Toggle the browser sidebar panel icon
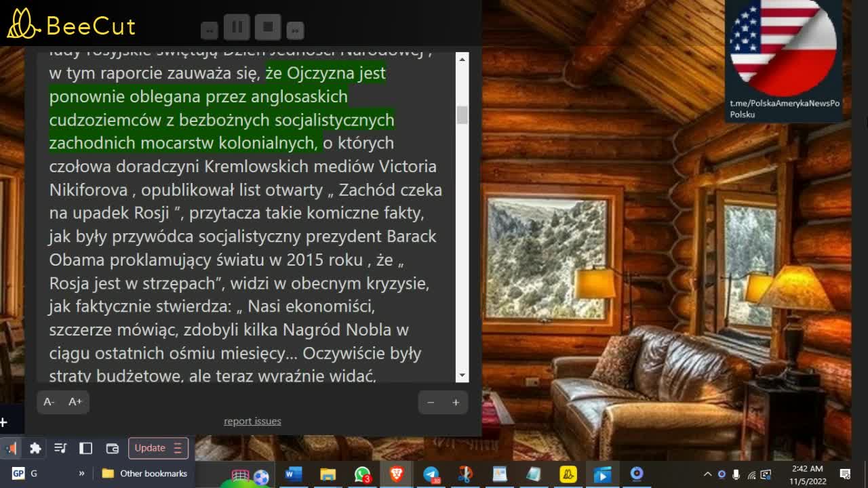Image resolution: width=868 pixels, height=488 pixels. pos(85,448)
